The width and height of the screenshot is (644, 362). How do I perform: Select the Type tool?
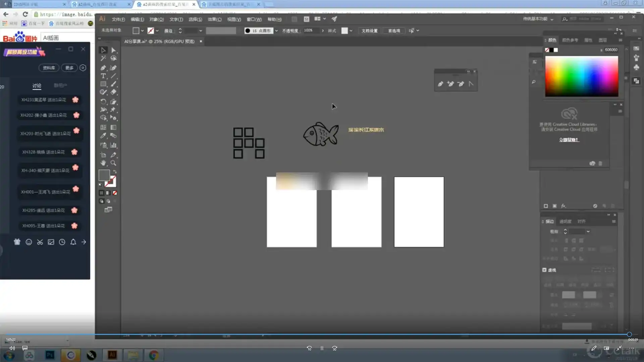pos(103,76)
